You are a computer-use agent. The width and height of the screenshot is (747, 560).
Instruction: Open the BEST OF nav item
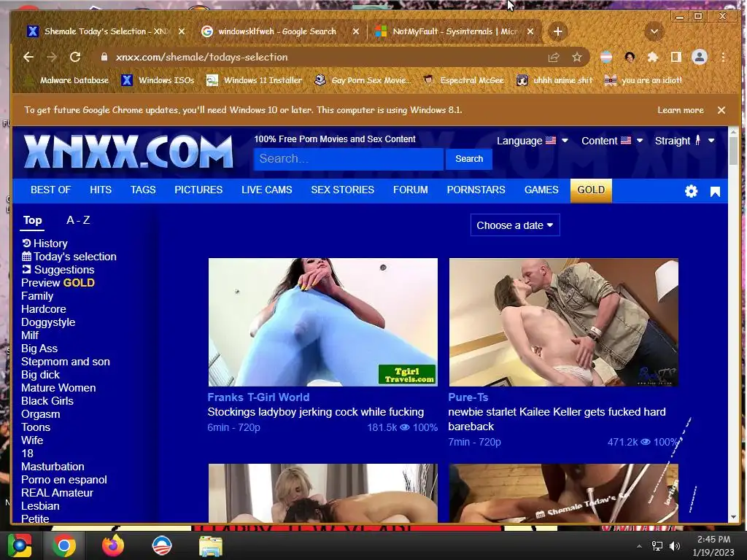coord(50,190)
